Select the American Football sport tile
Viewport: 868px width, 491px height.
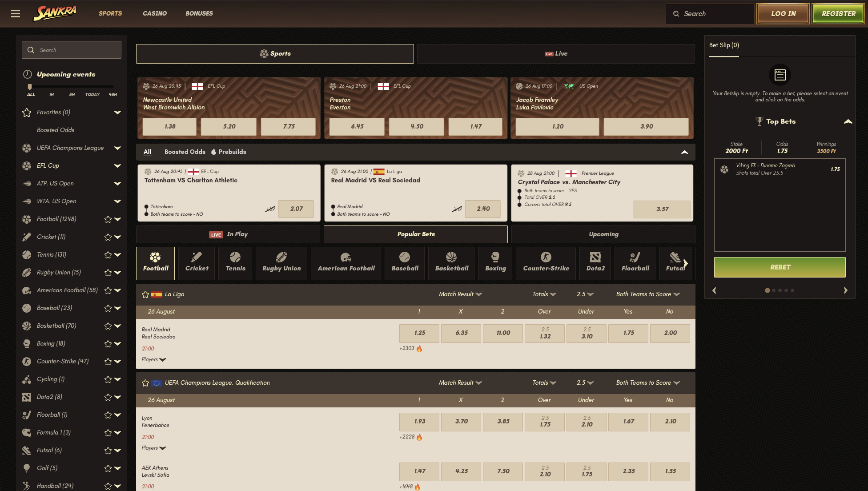(x=346, y=263)
